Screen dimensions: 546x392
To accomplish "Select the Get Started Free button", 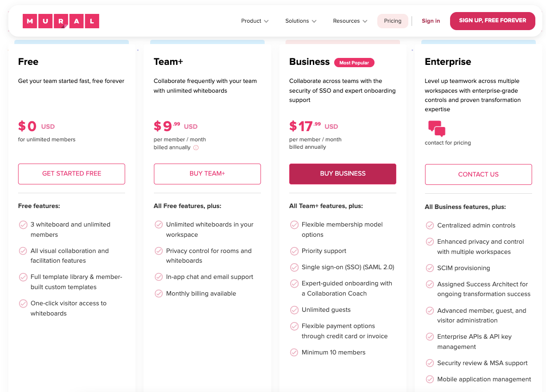I will coord(71,174).
